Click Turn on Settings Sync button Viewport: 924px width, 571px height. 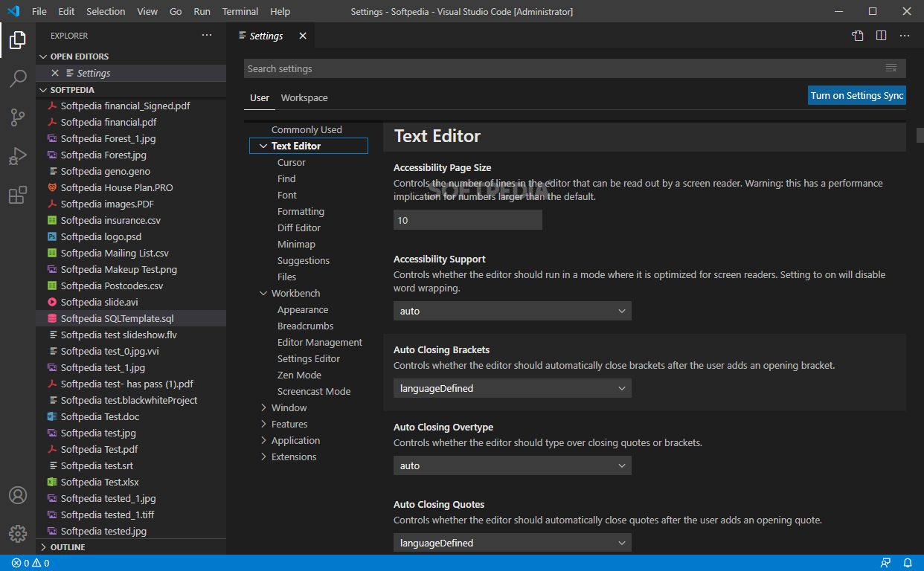pos(857,95)
